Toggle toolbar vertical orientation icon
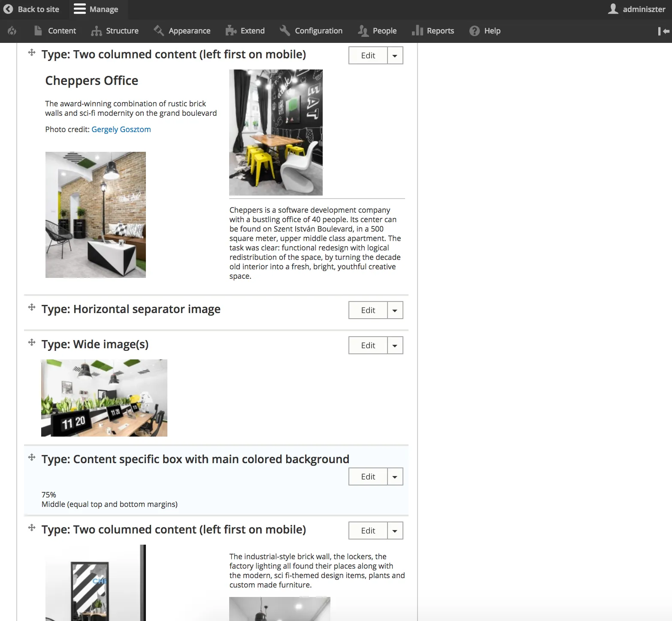672x621 pixels. pos(663,31)
